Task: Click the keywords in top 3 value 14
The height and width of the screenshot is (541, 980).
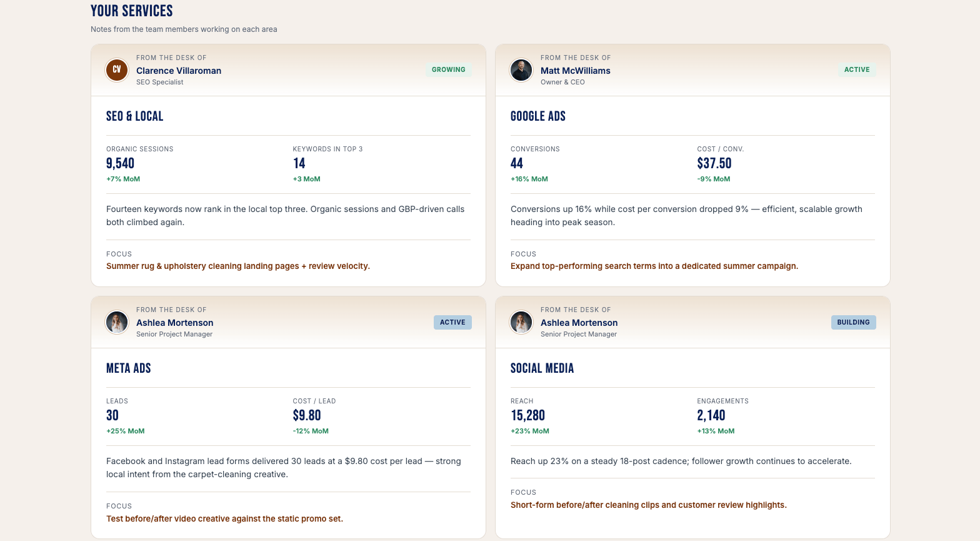Action: pos(299,163)
